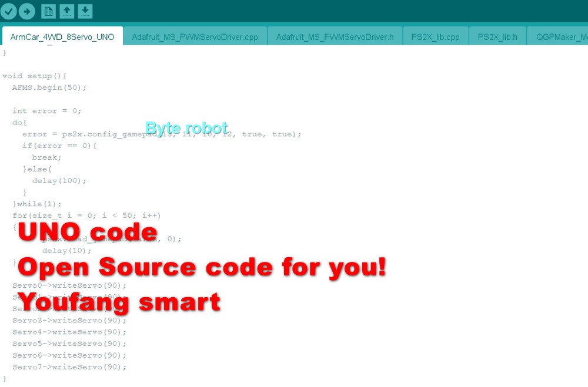This screenshot has height=387, width=588.
Task: Click the 'do{' line
Action: click(x=19, y=123)
